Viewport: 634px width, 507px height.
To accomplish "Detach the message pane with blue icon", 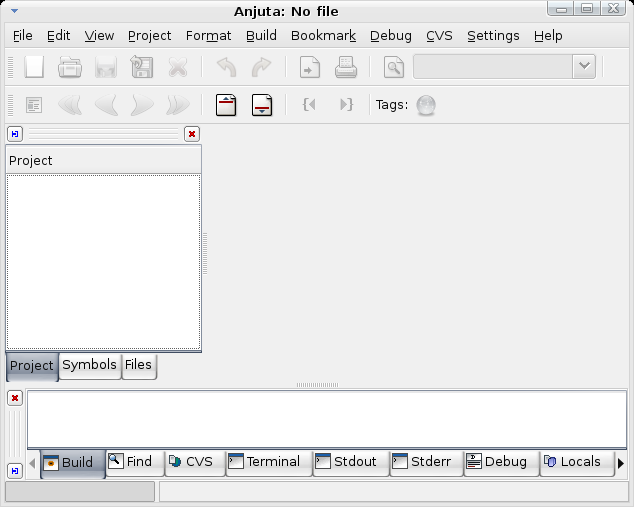I will point(15,471).
